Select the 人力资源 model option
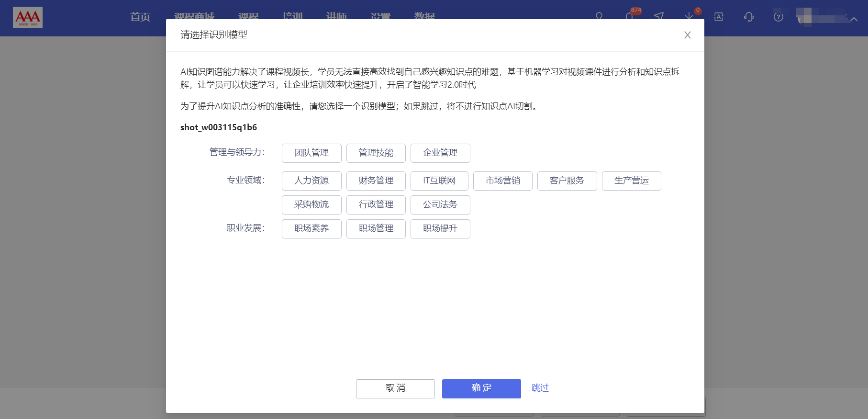868x419 pixels. point(312,181)
